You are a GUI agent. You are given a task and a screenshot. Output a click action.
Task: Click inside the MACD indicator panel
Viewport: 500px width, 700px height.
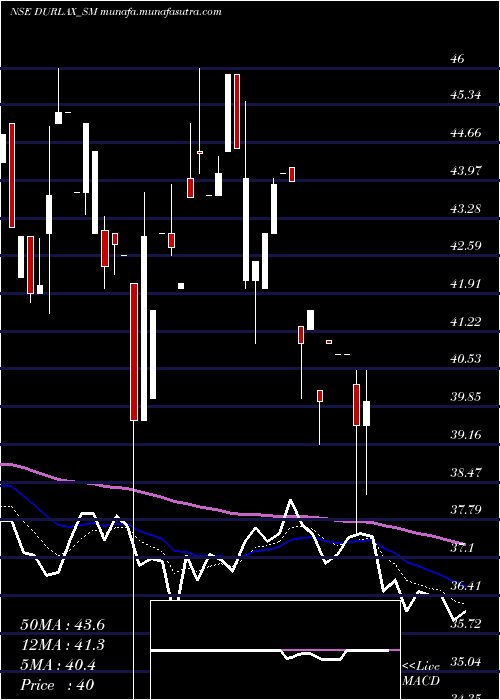tap(275, 650)
